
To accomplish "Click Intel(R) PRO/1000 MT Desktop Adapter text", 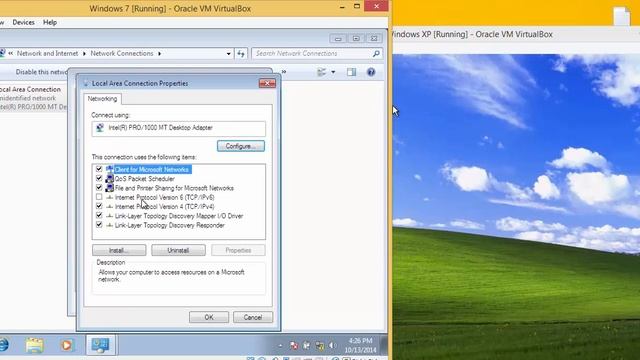I will [160, 128].
